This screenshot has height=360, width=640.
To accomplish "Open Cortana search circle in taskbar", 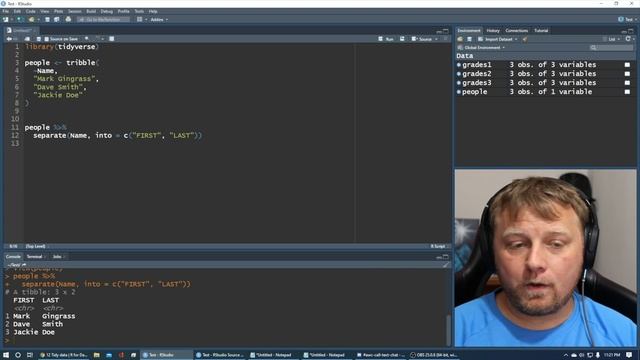I will point(18,355).
